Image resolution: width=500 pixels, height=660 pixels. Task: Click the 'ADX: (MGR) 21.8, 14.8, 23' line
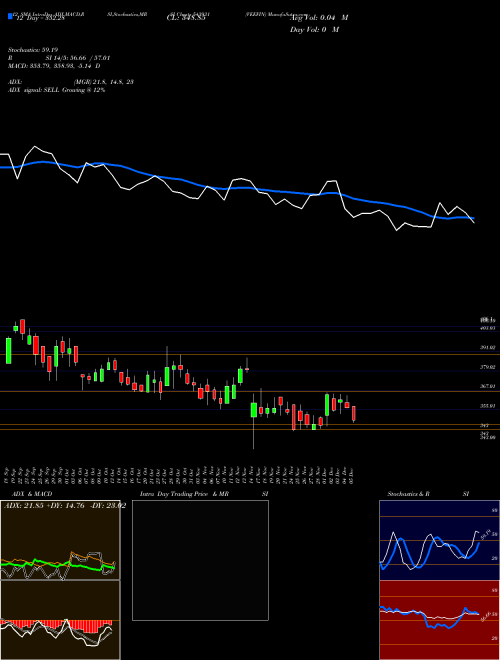[71, 82]
